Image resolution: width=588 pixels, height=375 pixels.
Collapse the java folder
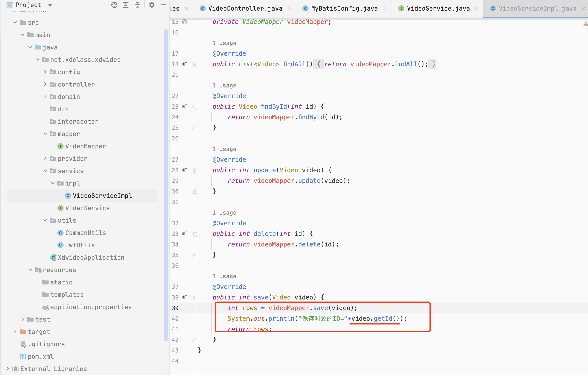tap(30, 47)
